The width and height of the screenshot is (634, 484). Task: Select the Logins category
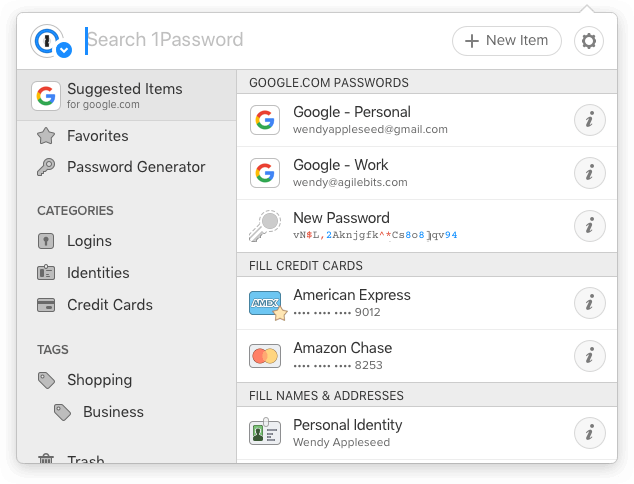click(127, 241)
